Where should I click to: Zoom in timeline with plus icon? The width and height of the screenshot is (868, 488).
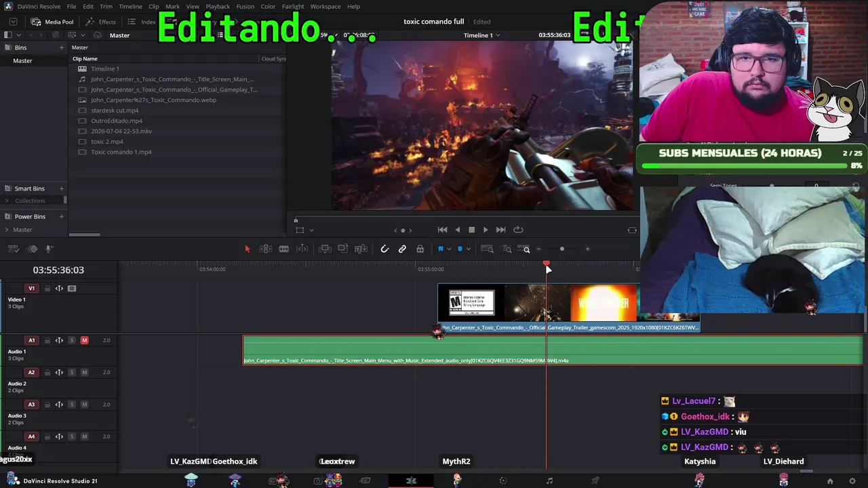pos(587,249)
